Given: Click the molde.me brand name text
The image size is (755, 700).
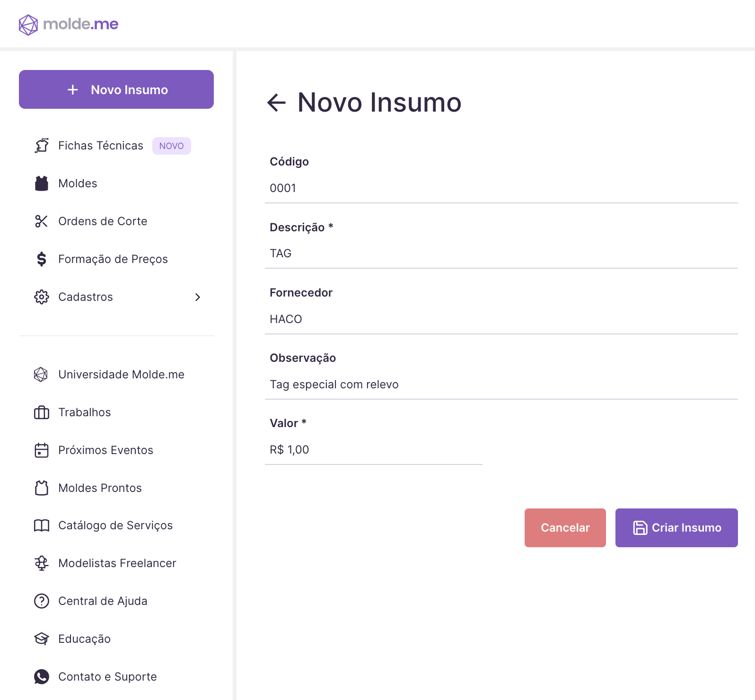Looking at the screenshot, I should coord(81,24).
